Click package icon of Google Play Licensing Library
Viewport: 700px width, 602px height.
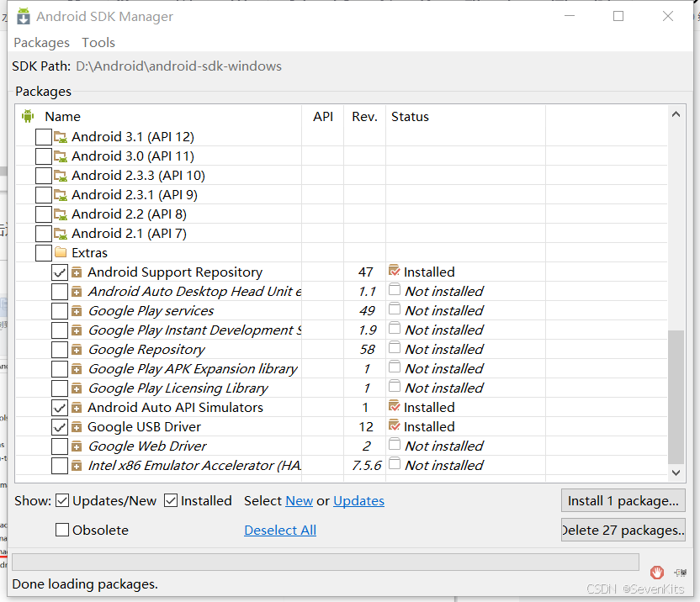(77, 388)
